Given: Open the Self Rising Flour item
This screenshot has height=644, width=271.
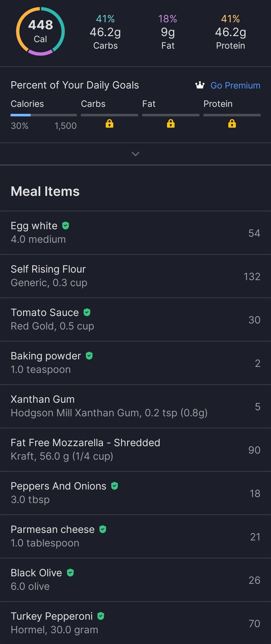Looking at the screenshot, I should pos(135,276).
